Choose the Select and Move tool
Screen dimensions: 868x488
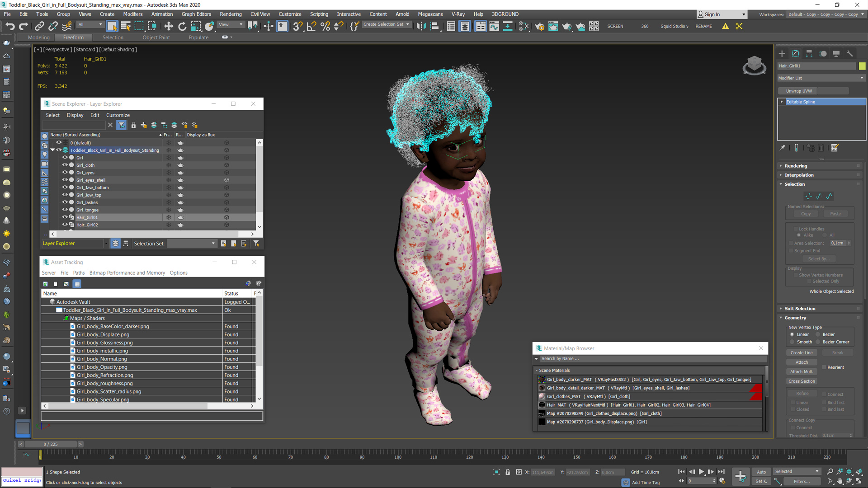[x=169, y=26]
